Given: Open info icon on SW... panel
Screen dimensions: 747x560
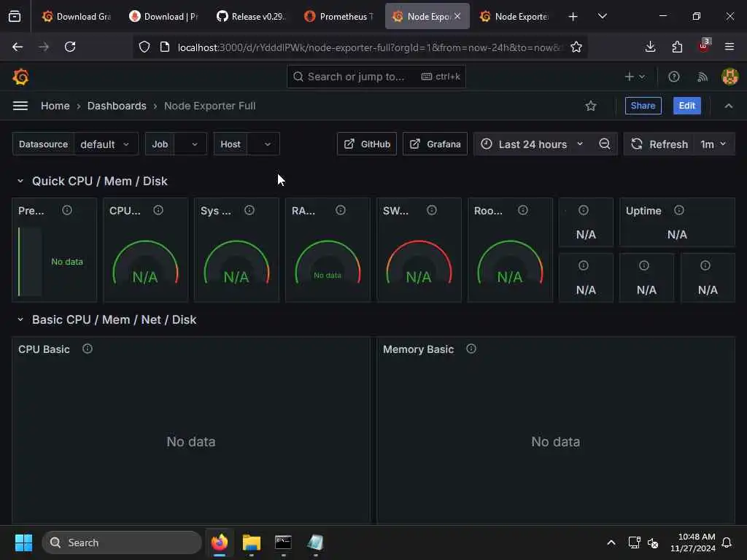Looking at the screenshot, I should pyautogui.click(x=432, y=210).
